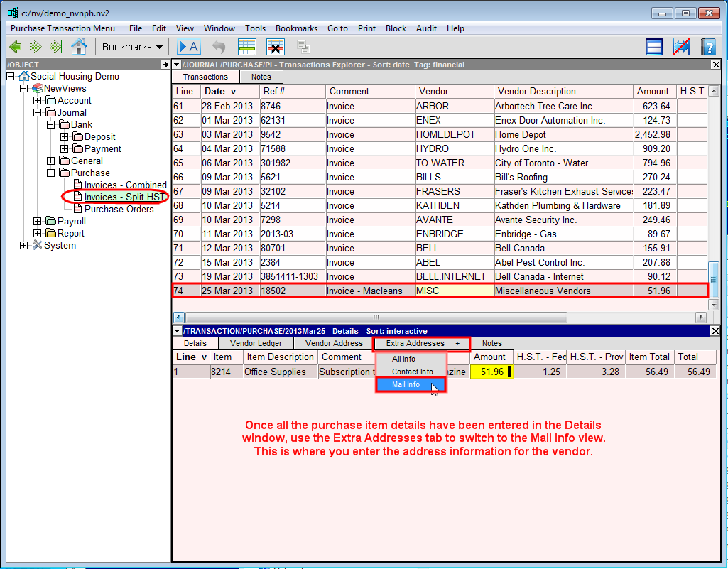Click the Home house icon in toolbar

79,47
